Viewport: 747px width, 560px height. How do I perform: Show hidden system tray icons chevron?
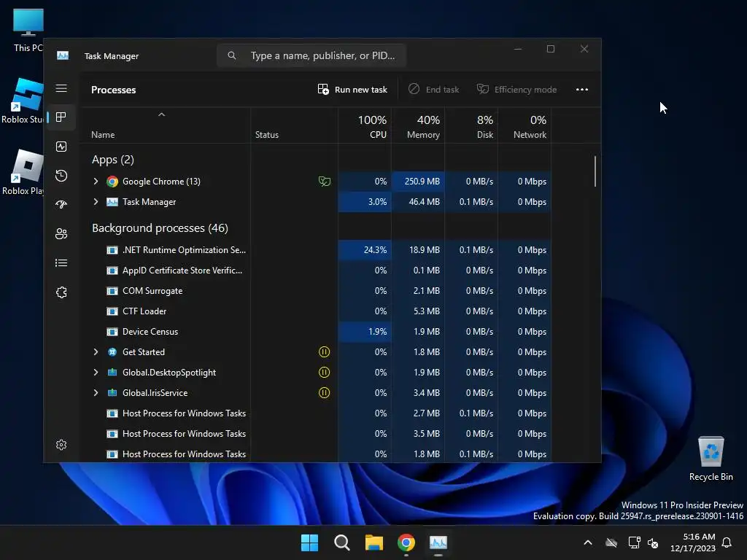[588, 542]
